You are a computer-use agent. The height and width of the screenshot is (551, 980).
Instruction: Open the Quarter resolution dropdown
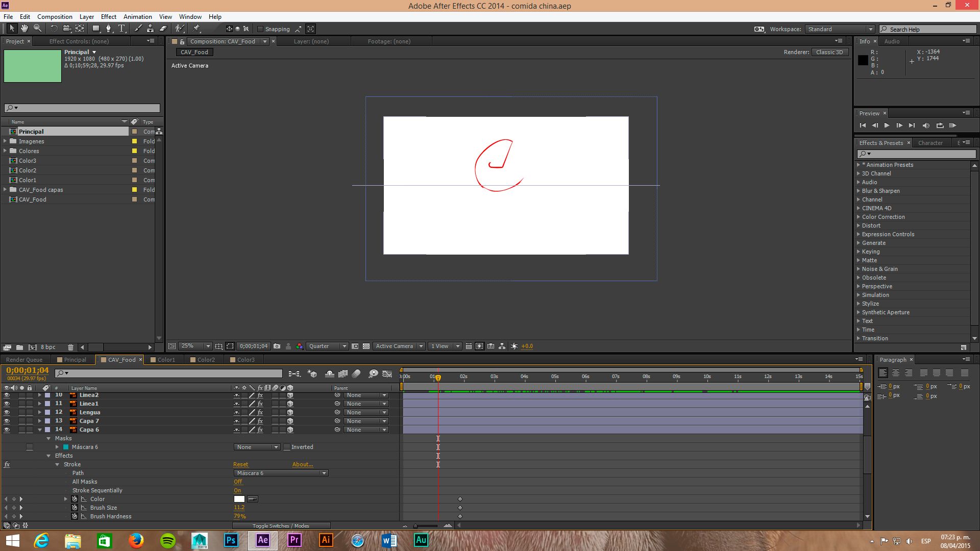[327, 346]
